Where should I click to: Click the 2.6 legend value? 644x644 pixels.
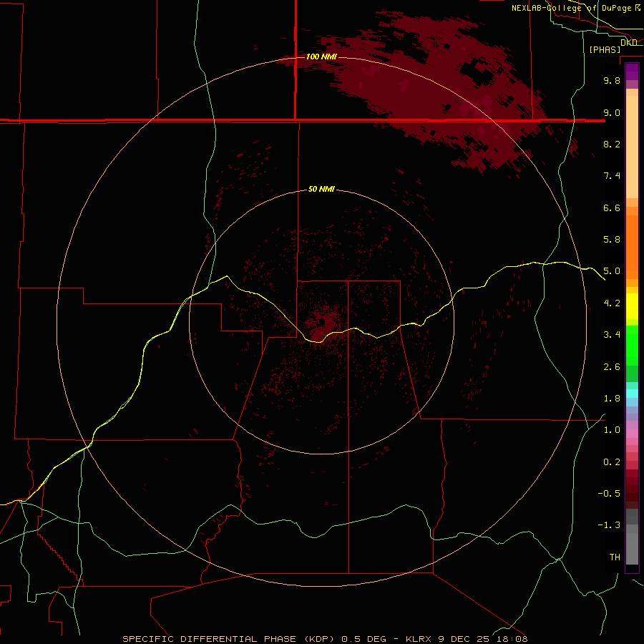612,367
